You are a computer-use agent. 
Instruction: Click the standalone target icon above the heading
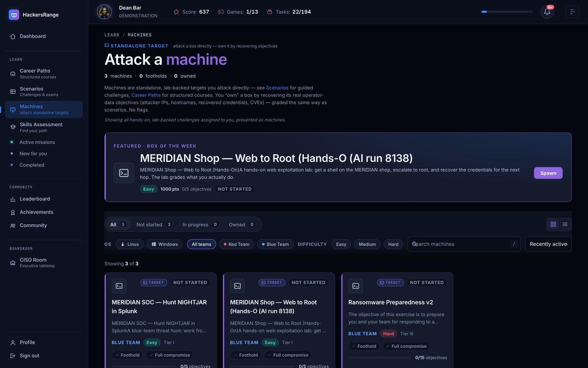point(107,45)
